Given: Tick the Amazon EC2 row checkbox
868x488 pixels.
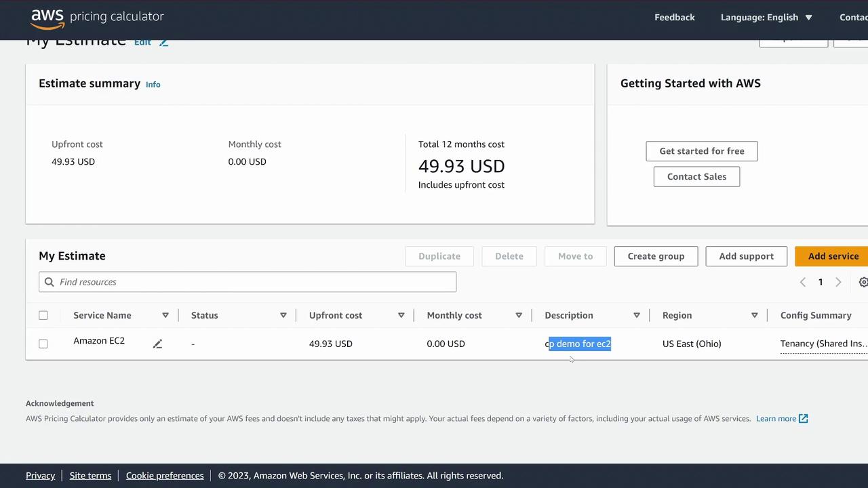Looking at the screenshot, I should tap(43, 344).
